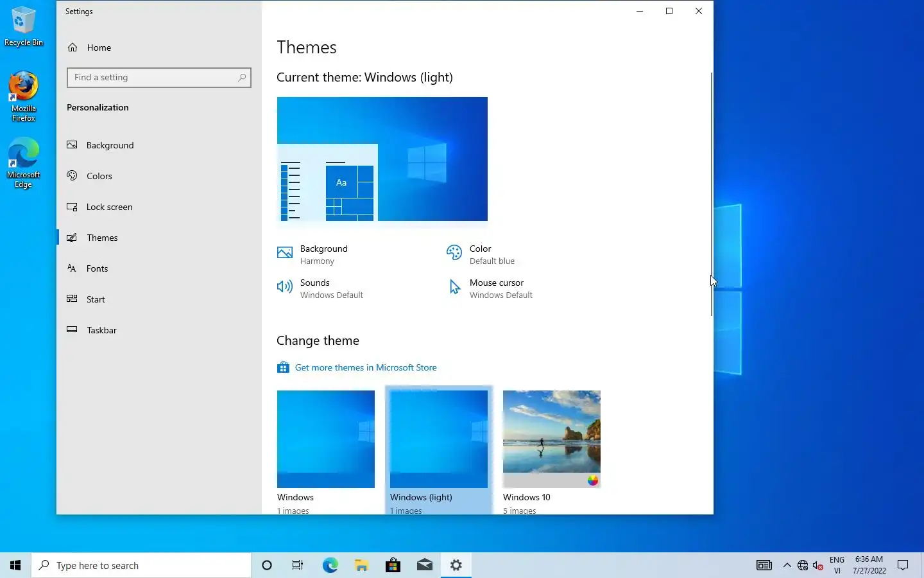The width and height of the screenshot is (924, 578).
Task: Go to the Background settings page
Action: point(110,145)
